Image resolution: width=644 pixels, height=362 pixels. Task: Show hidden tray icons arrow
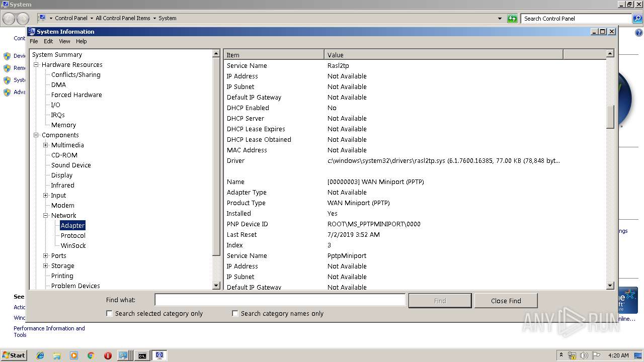point(561,355)
